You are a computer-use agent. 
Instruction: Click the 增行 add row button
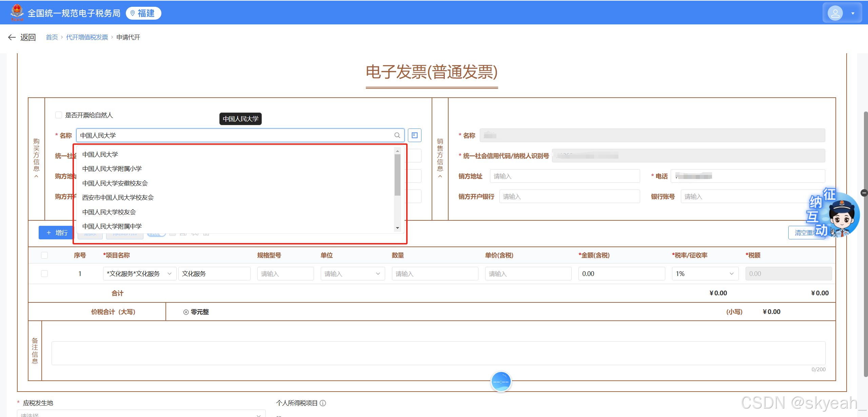tap(56, 233)
